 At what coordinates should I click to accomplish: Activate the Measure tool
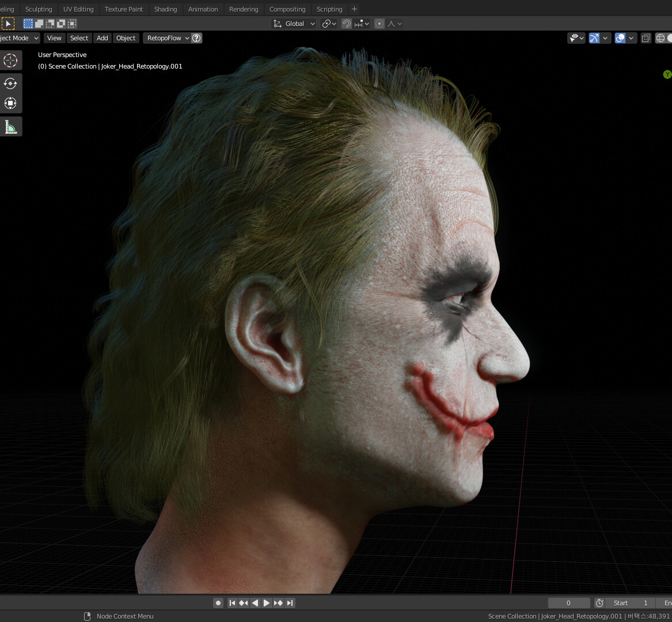pyautogui.click(x=10, y=127)
